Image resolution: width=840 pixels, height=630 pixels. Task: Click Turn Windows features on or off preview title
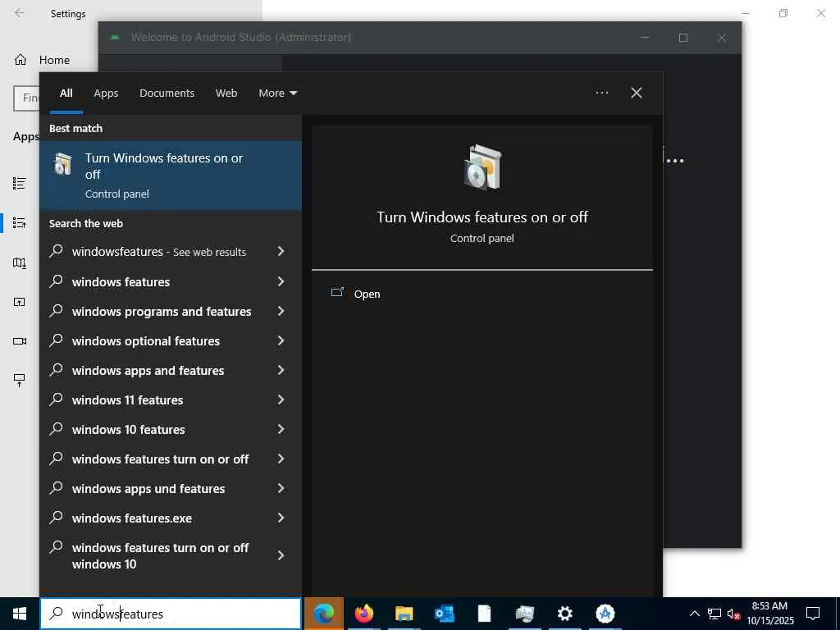click(x=482, y=217)
